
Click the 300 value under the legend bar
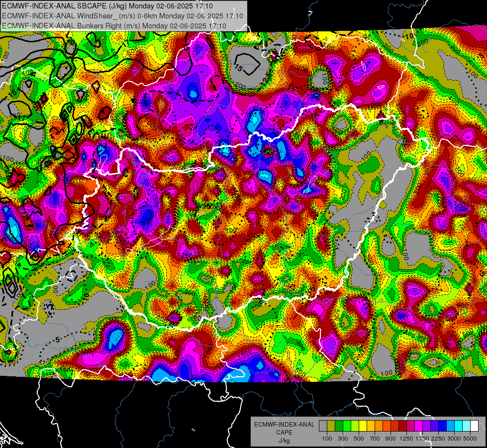[343, 439]
